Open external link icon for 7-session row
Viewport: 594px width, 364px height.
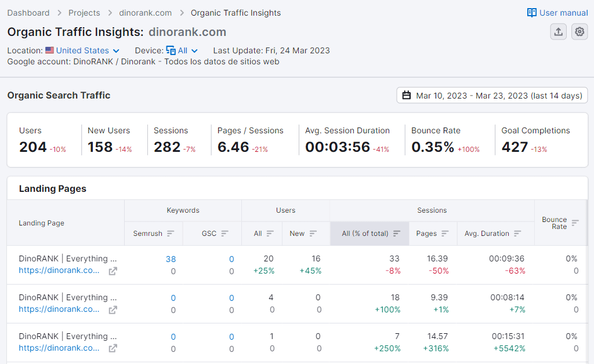(113, 348)
